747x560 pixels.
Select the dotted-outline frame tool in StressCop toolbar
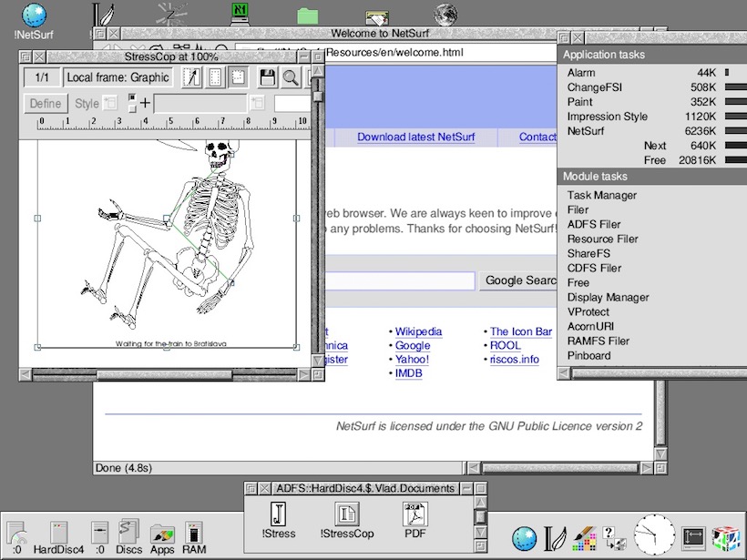click(x=215, y=77)
